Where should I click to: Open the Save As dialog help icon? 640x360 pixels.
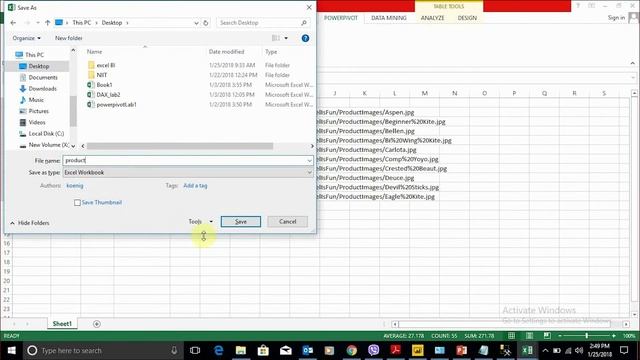(x=305, y=38)
